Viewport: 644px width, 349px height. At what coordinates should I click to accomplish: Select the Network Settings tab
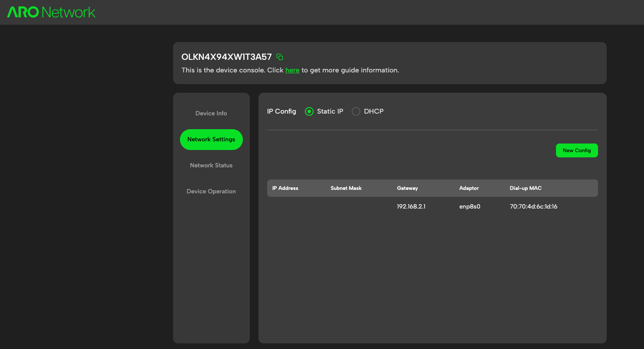pyautogui.click(x=211, y=139)
